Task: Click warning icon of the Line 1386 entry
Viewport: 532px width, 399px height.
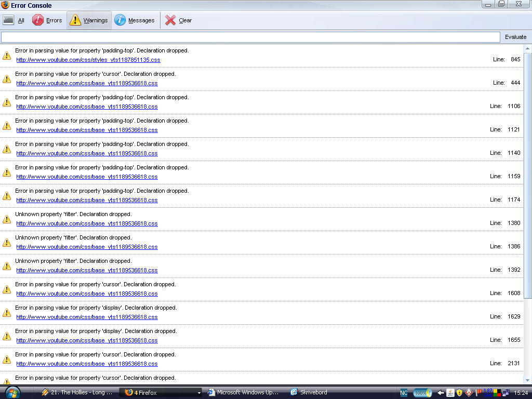Action: (7, 243)
